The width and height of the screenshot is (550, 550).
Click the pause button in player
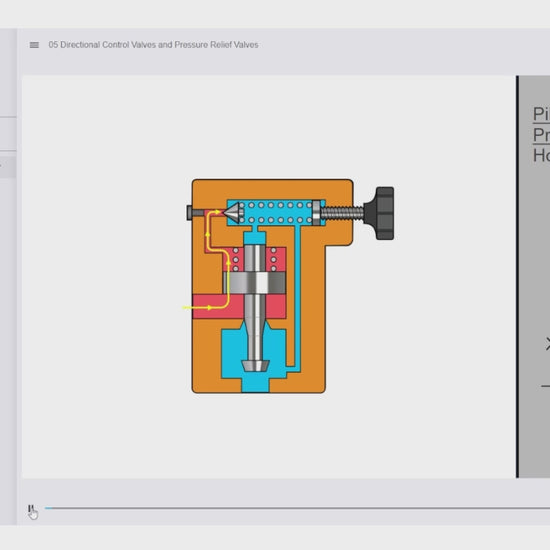[x=31, y=508]
